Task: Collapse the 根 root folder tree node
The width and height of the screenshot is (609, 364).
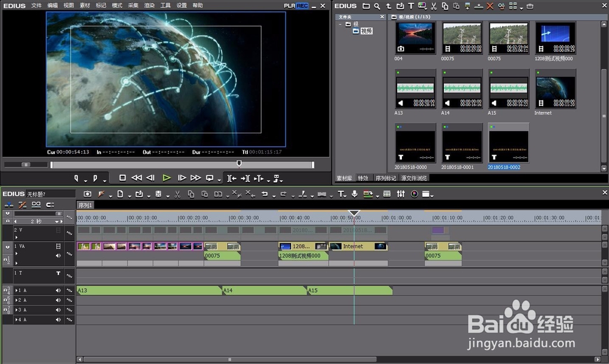Action: coord(340,24)
